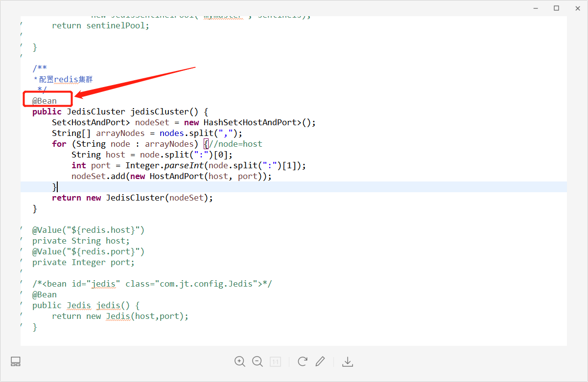Select the zoom out magnifier icon
Image resolution: width=588 pixels, height=382 pixels.
tap(258, 361)
